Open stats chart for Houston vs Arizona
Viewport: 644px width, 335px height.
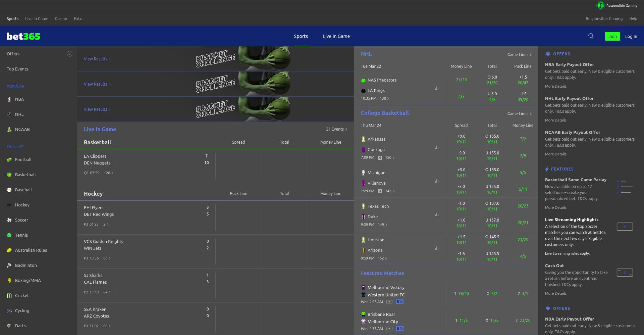[x=437, y=248]
